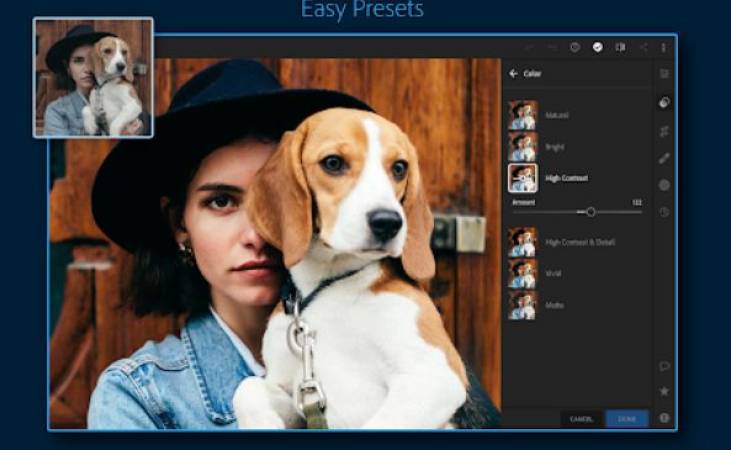Click the star rating icon
Viewport: 731px width, 450px height.
pos(664,391)
